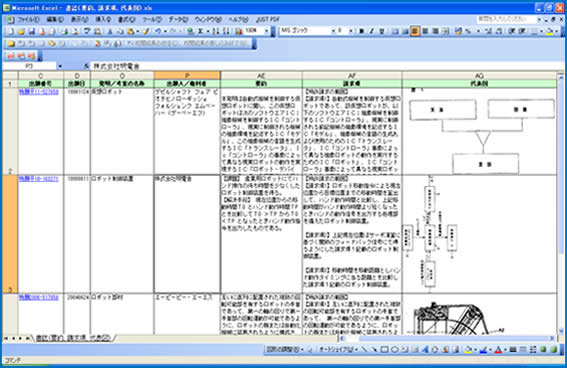Expand the Name Box dropdown arrow

[60, 66]
